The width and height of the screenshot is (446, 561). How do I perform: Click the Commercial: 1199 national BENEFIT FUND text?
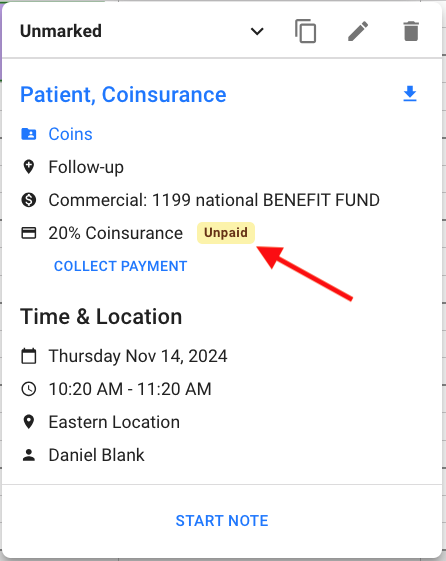pyautogui.click(x=214, y=200)
